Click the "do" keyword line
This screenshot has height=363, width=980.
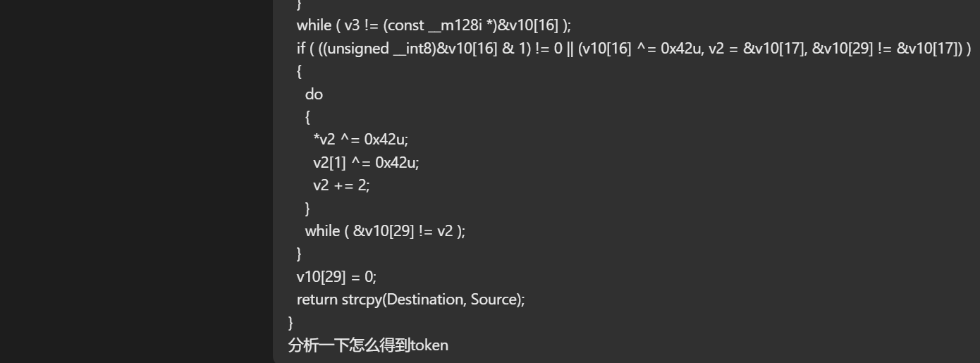[x=314, y=94]
